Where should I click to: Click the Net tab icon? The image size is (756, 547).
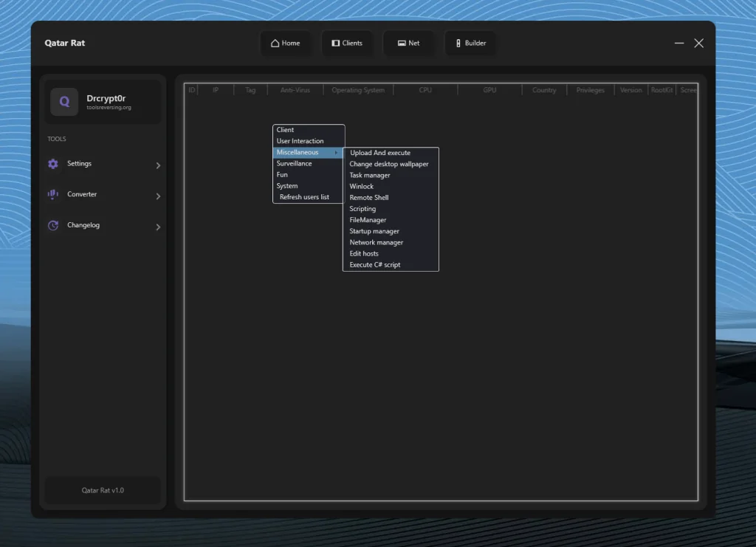(x=402, y=43)
